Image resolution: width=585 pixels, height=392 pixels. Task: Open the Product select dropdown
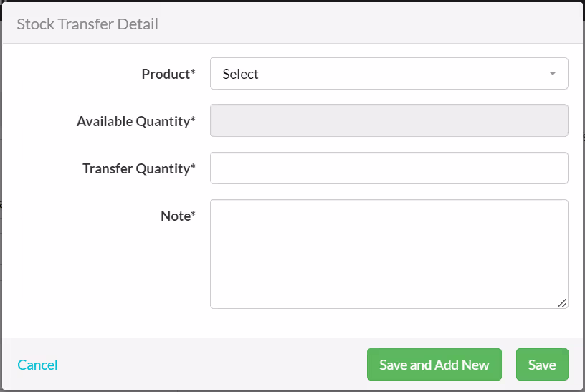389,74
